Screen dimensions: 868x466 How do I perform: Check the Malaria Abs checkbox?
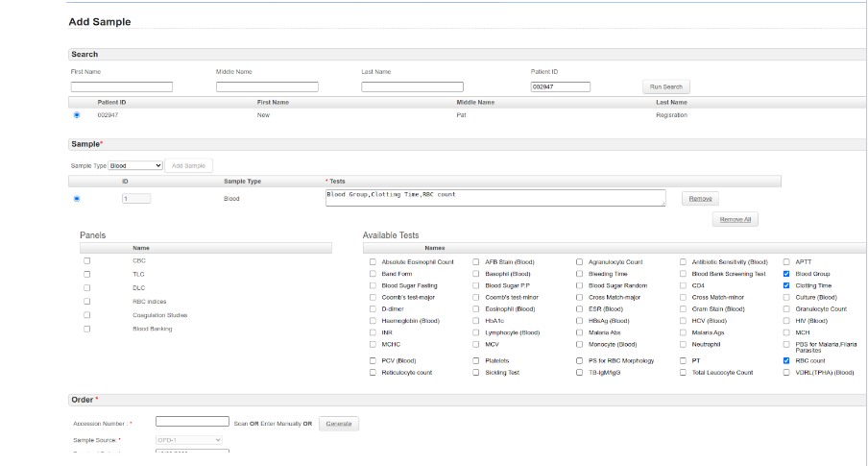click(x=580, y=333)
